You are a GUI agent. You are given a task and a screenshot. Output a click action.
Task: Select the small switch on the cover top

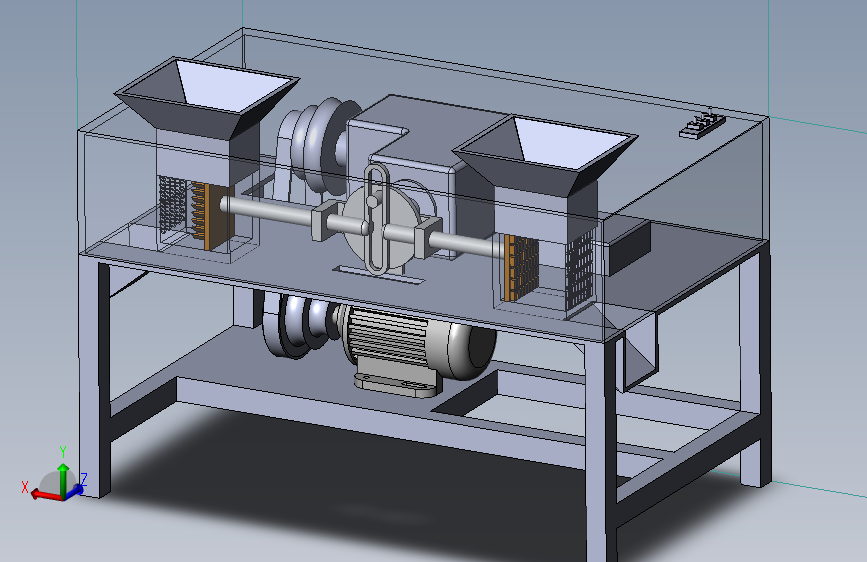pos(702,125)
